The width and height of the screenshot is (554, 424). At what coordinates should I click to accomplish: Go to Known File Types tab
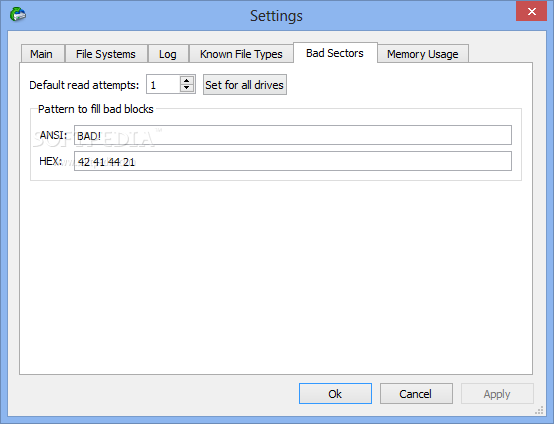pos(241,54)
